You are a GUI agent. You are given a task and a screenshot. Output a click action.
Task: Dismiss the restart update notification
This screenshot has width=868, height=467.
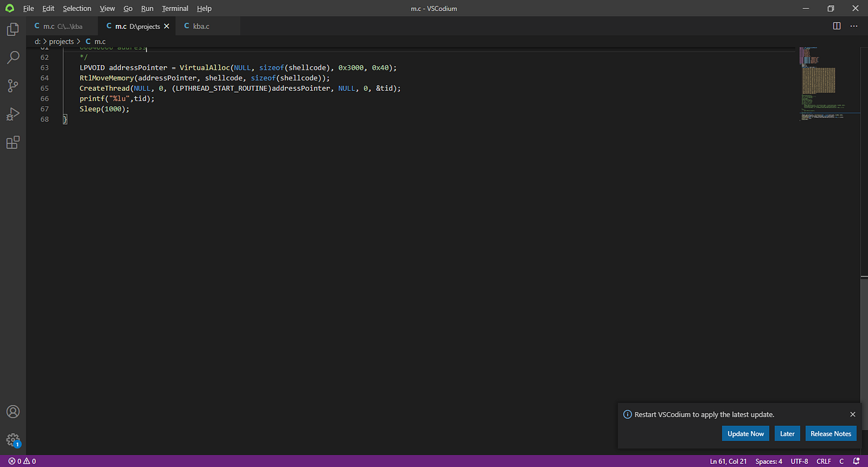coord(853,414)
